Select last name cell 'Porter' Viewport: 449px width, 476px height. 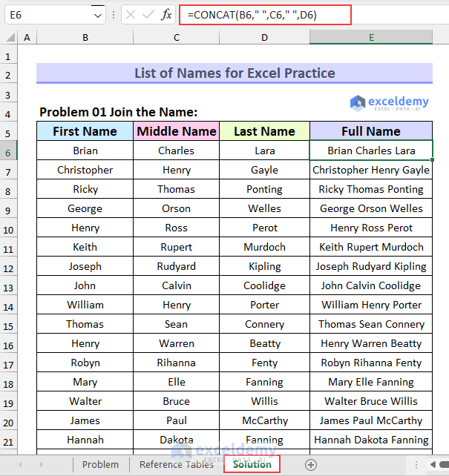[x=265, y=305]
